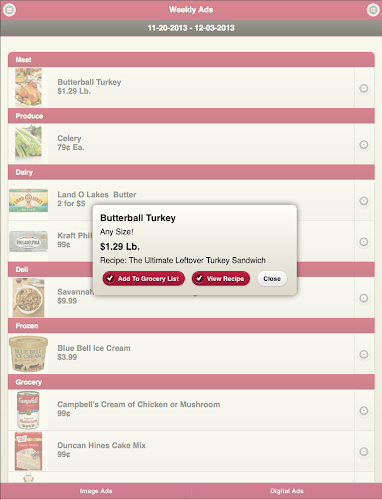The height and width of the screenshot is (500, 382).
Task: Click Add To Grocery List button
Action: 144,279
